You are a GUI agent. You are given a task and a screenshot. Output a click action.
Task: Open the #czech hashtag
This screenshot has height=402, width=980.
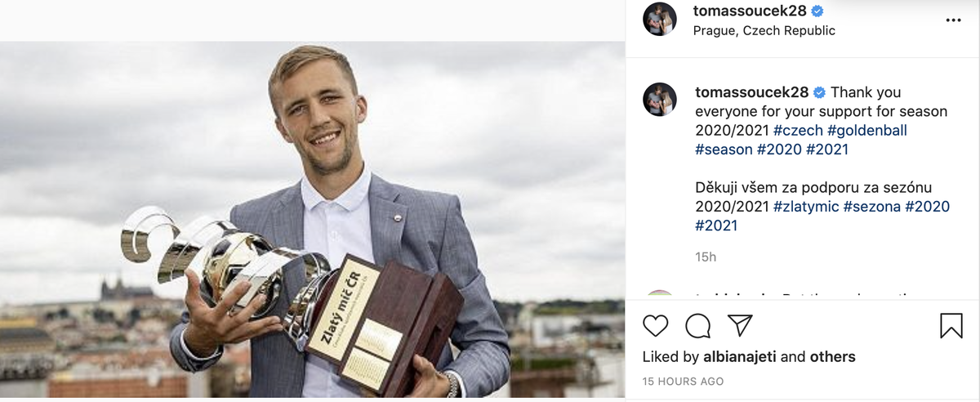798,130
